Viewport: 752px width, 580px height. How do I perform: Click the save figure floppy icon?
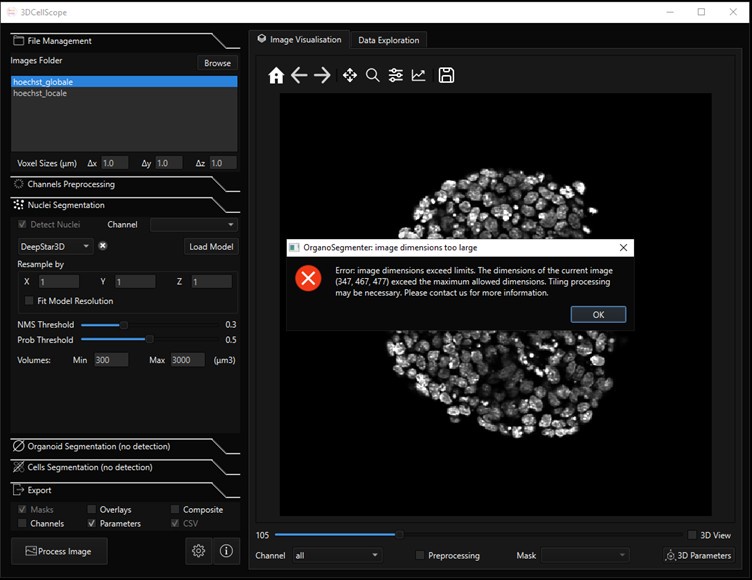coord(446,76)
